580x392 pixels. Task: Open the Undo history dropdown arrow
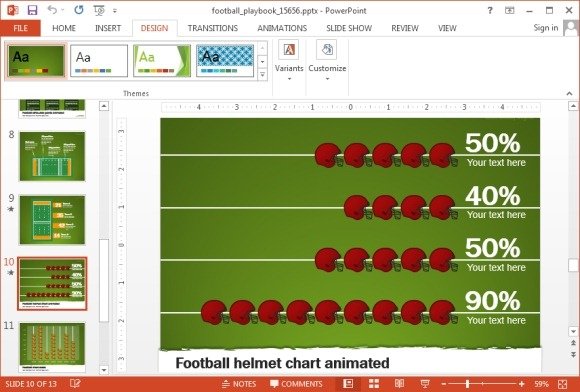[63, 10]
